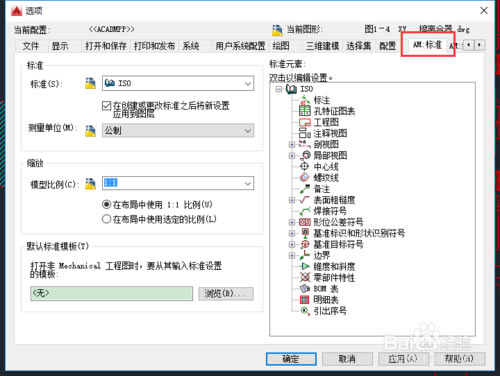Viewport: 500px width, 376px height.
Task: Select the 表面粗糙度 surface texture icon
Action: 305,200
